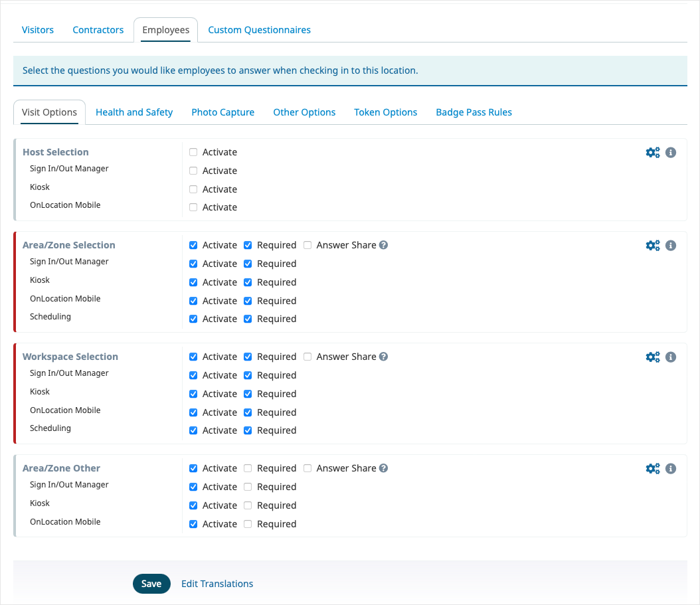
Task: Show Workspace Selection info icon
Action: (x=671, y=357)
